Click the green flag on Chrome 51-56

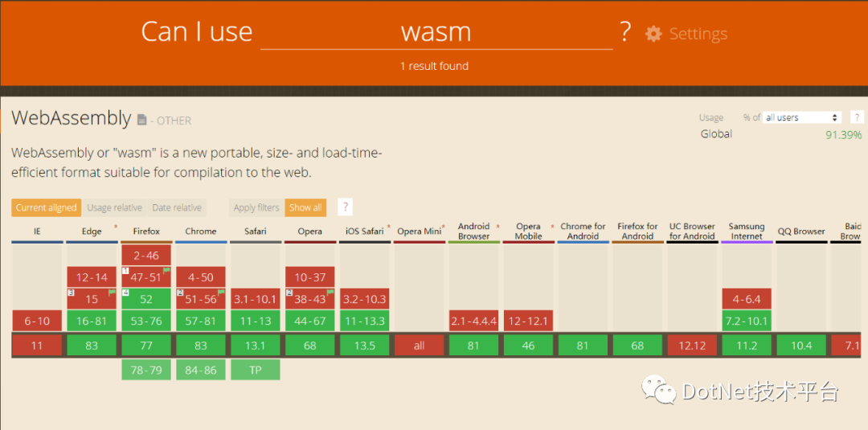pos(222,293)
